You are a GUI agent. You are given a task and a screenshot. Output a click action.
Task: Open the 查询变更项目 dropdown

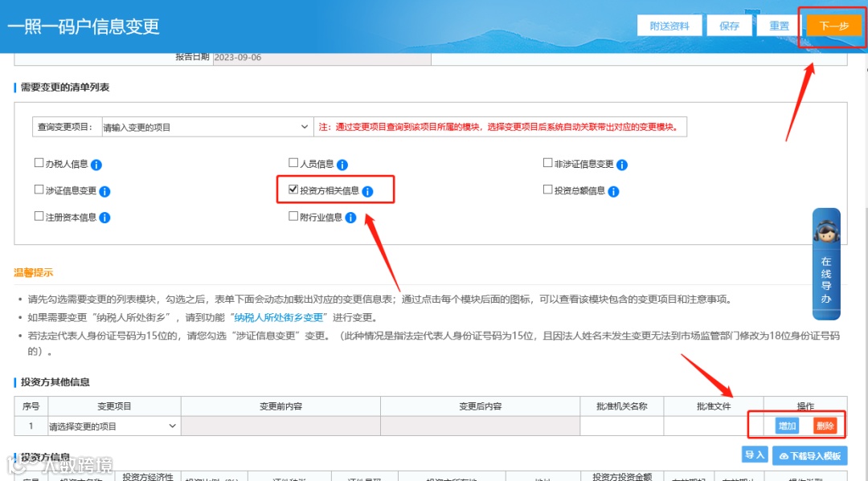point(207,127)
